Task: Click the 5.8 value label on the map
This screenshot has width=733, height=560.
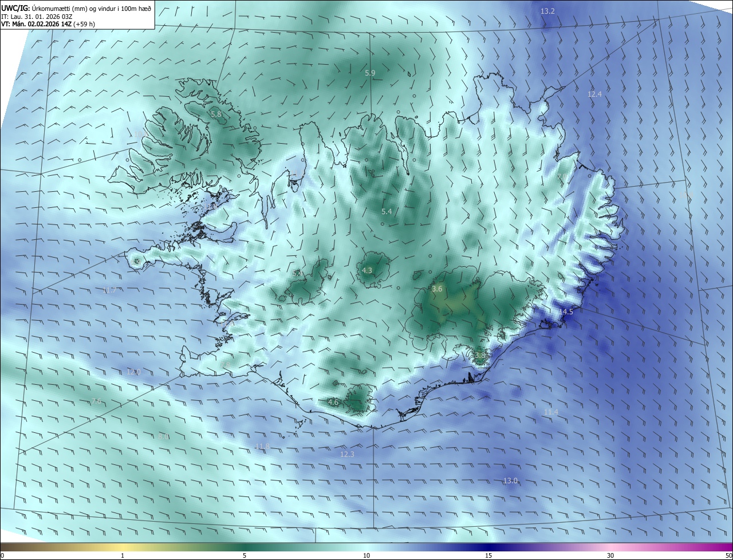Action: (216, 114)
